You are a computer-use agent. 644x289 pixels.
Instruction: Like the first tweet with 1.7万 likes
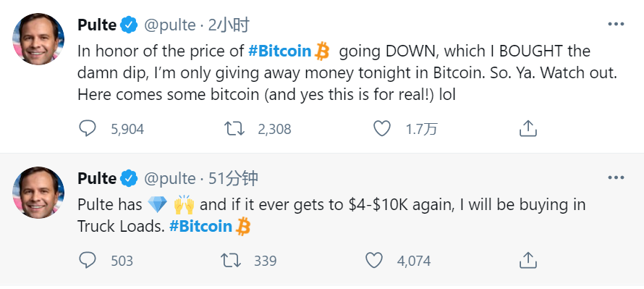click(381, 129)
